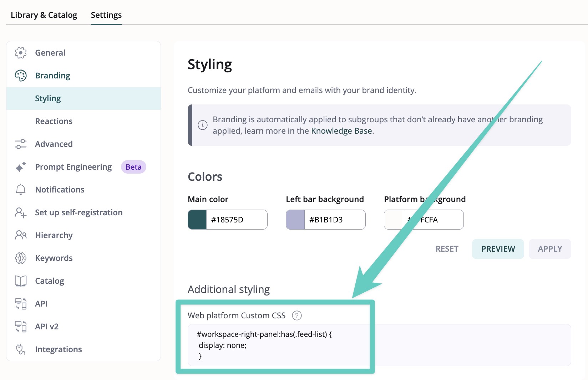Click the Keywords brain icon
Image resolution: width=588 pixels, height=380 pixels.
coord(21,258)
